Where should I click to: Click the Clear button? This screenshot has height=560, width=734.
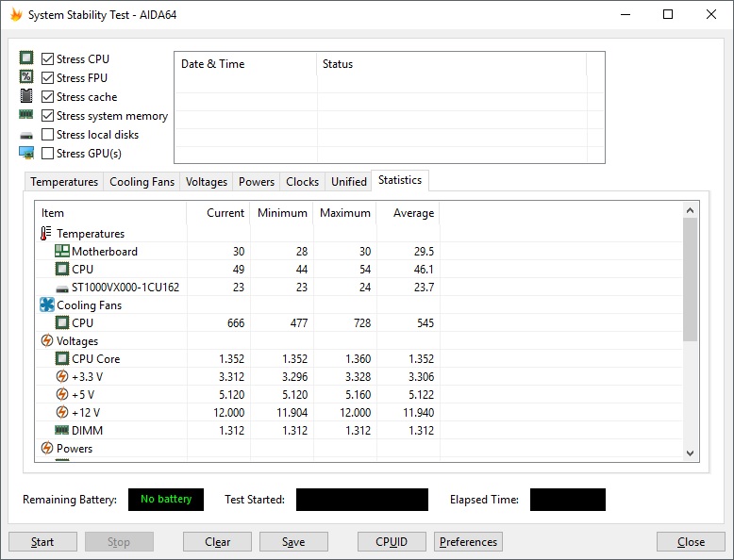click(217, 542)
